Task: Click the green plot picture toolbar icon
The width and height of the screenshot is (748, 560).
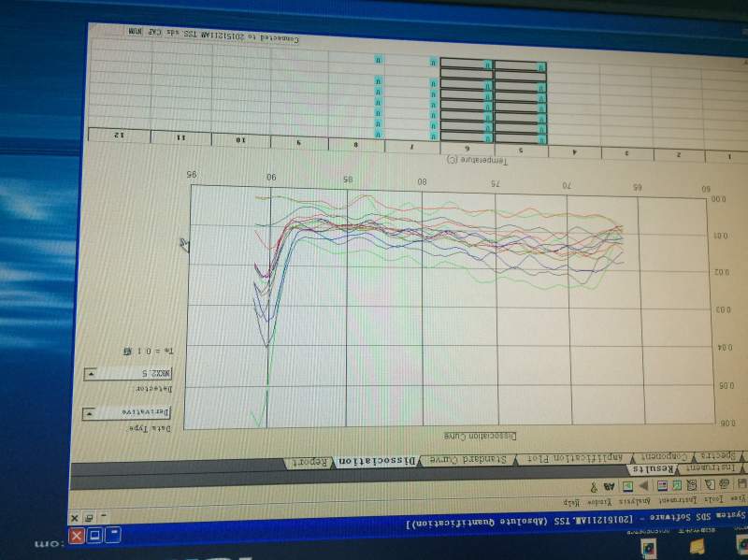Action: click(x=627, y=486)
